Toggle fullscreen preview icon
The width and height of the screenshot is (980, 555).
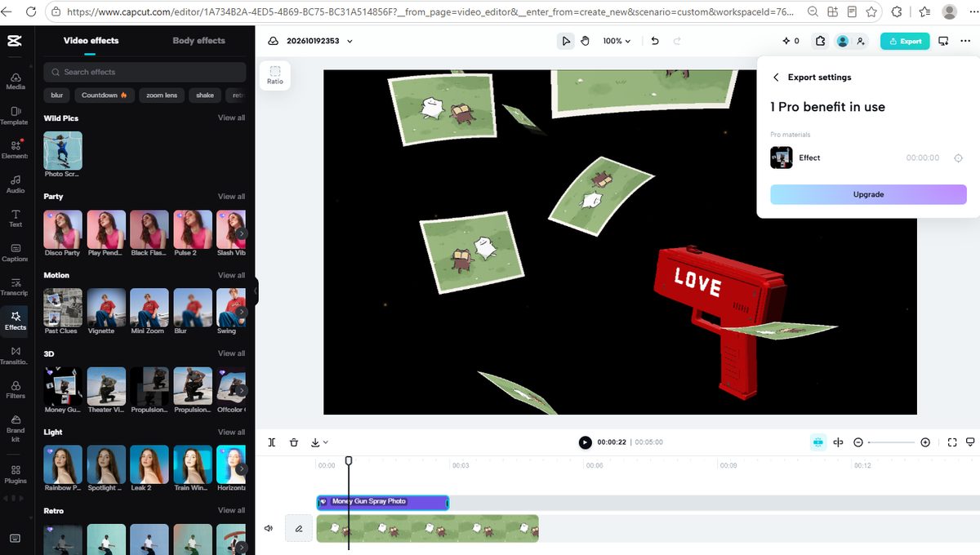(952, 442)
